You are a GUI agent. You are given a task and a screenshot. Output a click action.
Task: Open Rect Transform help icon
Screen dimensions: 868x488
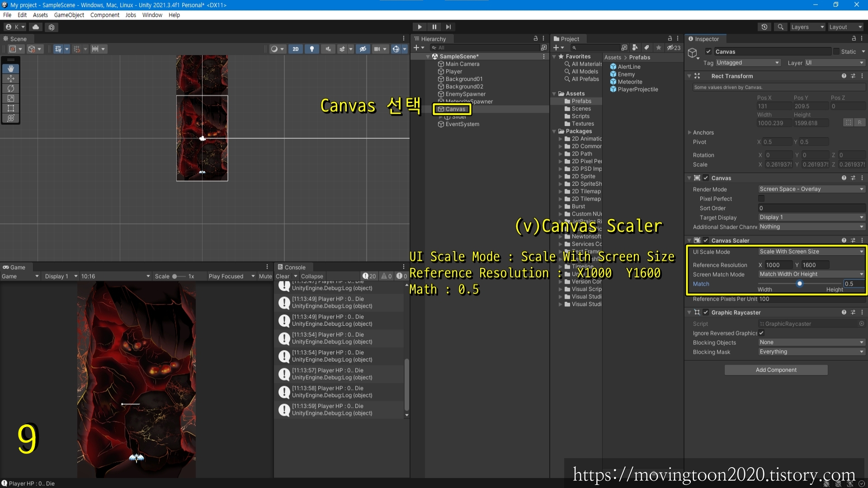tap(844, 76)
